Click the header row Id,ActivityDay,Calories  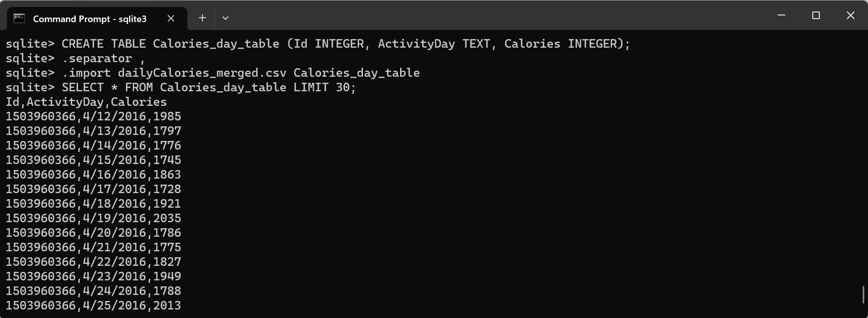[86, 102]
